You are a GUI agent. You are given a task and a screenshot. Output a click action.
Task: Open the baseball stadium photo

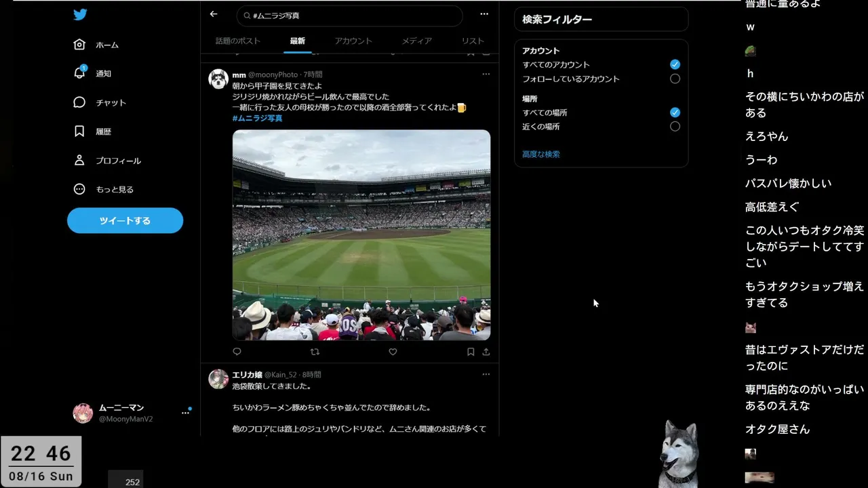pyautogui.click(x=361, y=235)
